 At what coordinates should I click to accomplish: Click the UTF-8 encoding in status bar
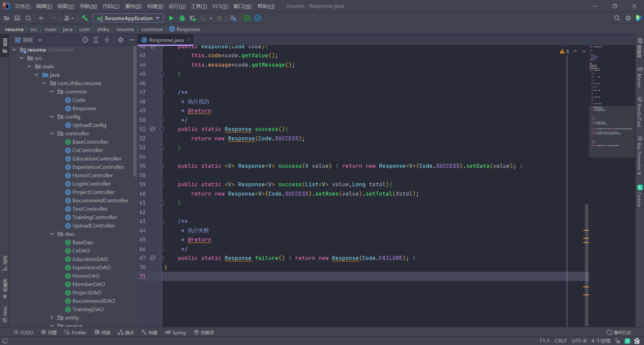(579, 341)
